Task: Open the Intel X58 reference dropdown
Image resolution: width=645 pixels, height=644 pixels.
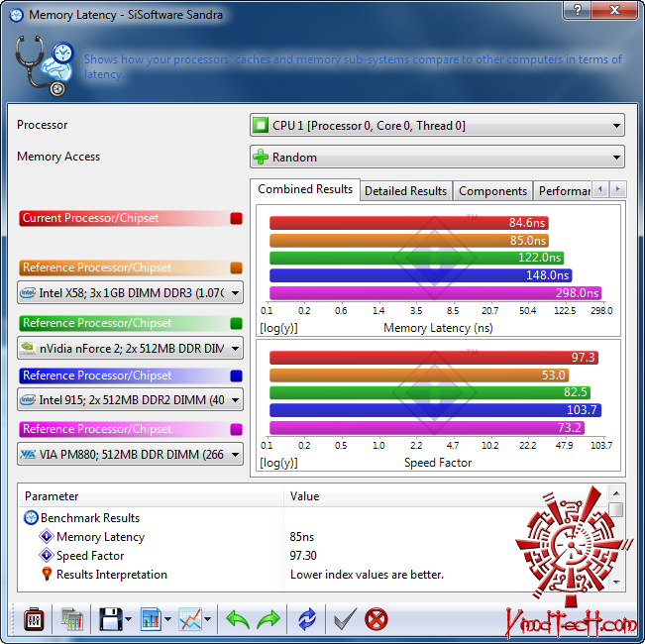Action: pos(130,292)
